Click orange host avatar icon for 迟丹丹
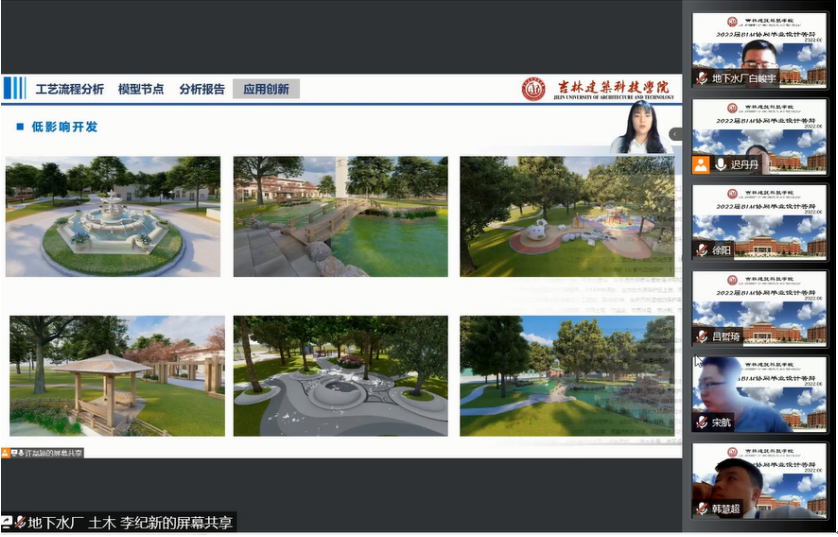Viewport: 838px width, 537px height. 702,164
